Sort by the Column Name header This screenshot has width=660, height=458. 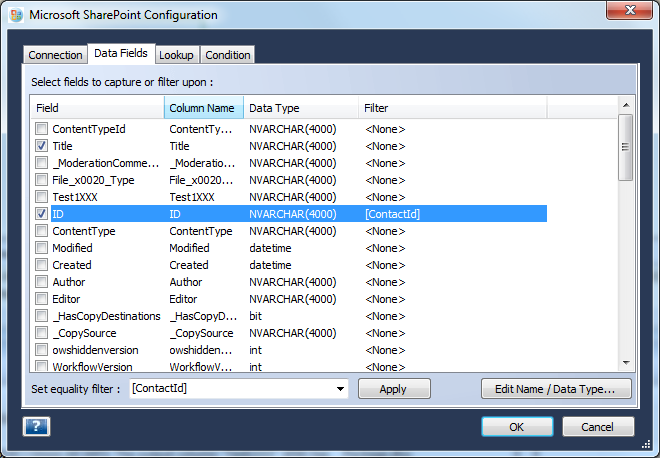[x=204, y=108]
